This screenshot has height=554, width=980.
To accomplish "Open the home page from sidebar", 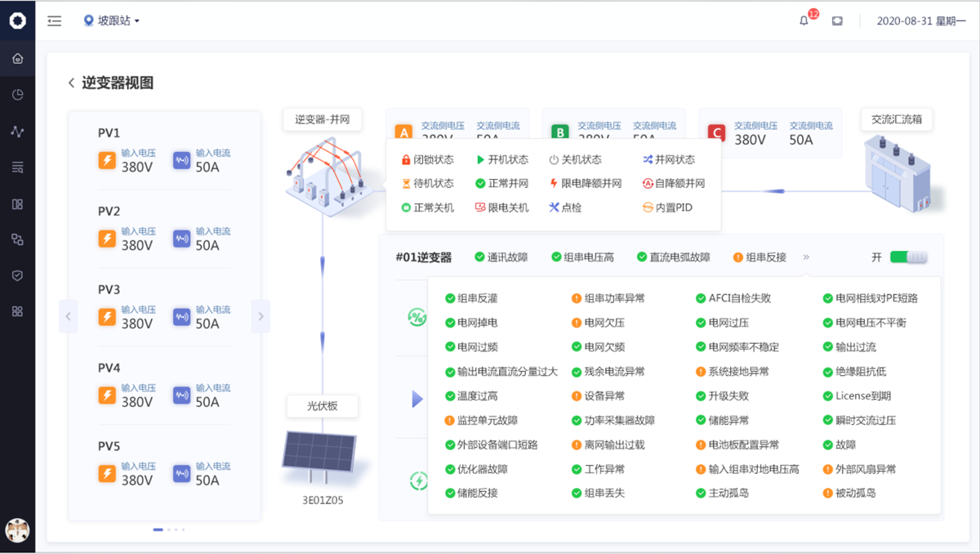I will tap(17, 59).
